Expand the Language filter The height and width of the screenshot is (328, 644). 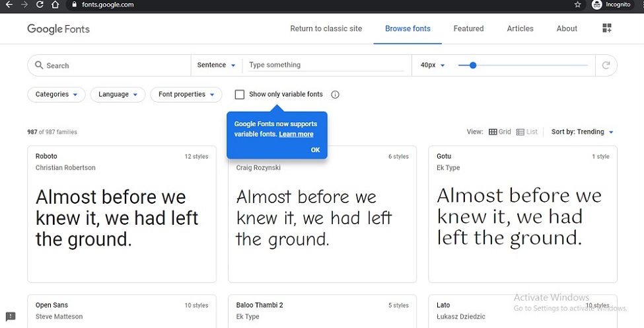point(118,95)
